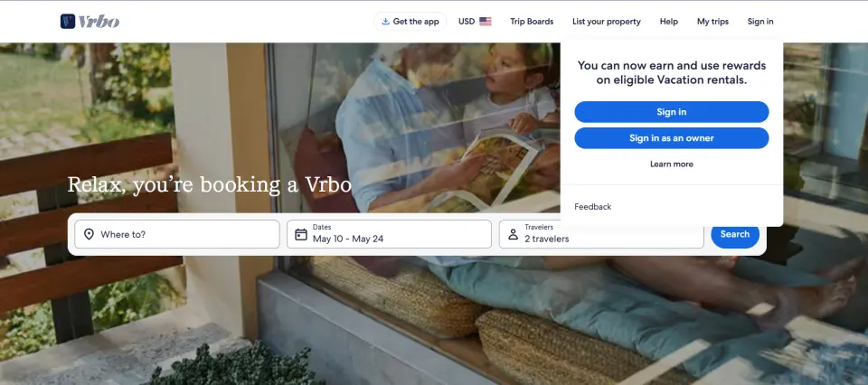Click the Where to? destination field

tap(177, 234)
